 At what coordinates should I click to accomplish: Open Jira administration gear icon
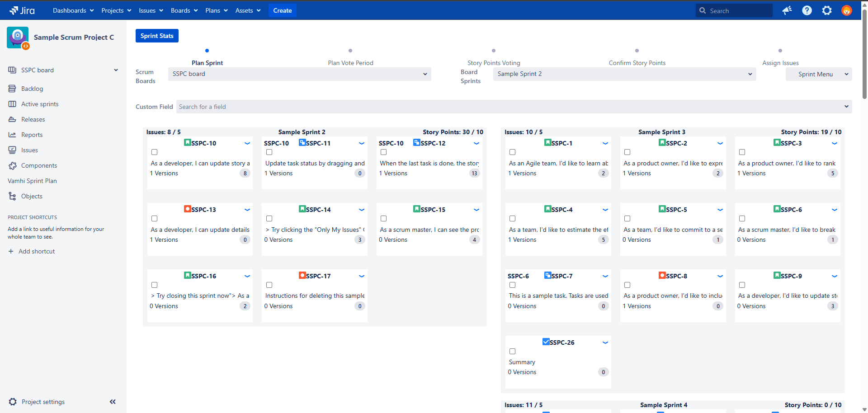827,10
